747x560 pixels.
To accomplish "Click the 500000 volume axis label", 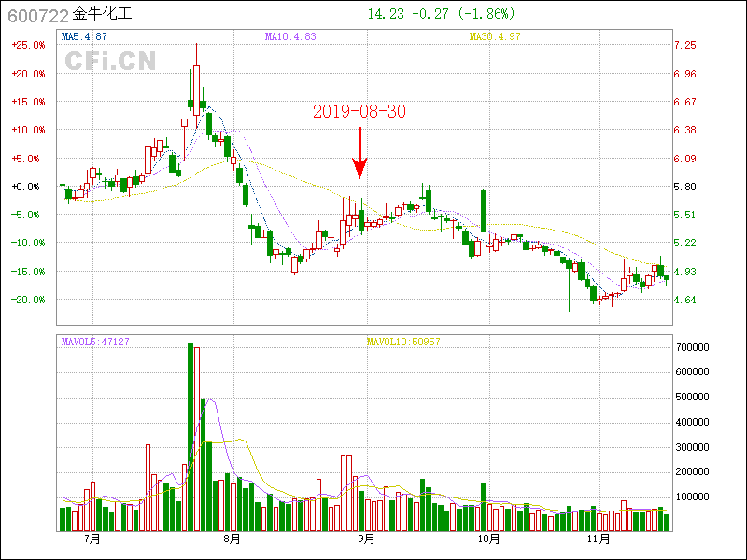I will 692,397.
